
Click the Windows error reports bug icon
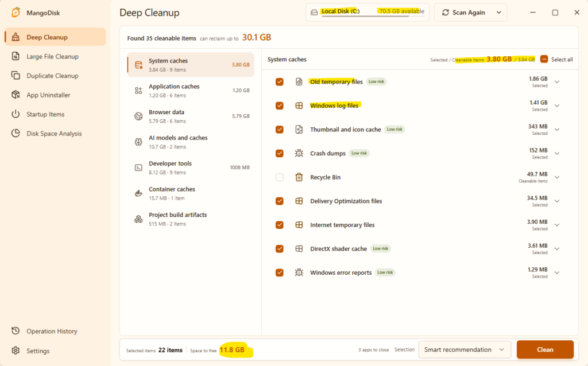[299, 272]
